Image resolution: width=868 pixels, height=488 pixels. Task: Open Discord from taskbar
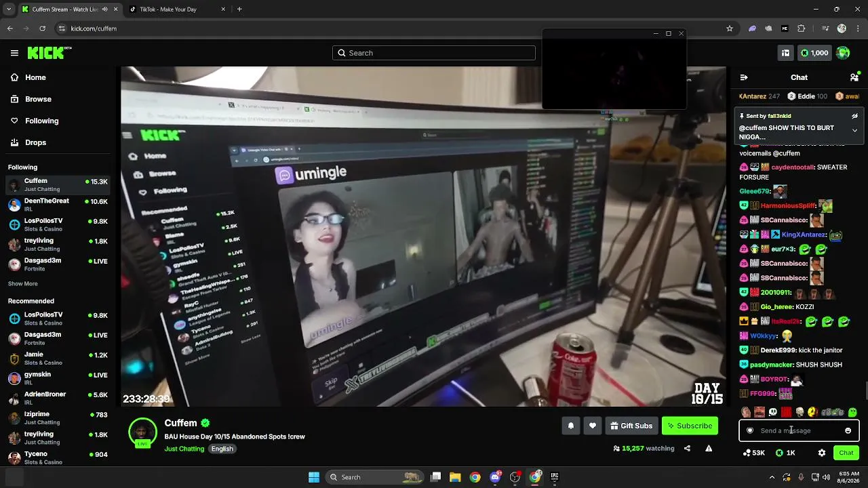click(x=495, y=477)
